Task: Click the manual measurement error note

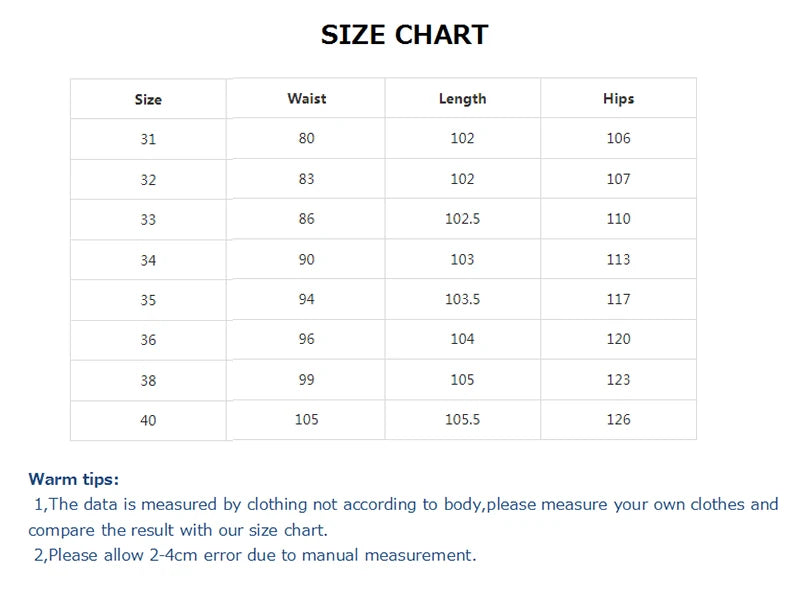Action: pyautogui.click(x=255, y=555)
